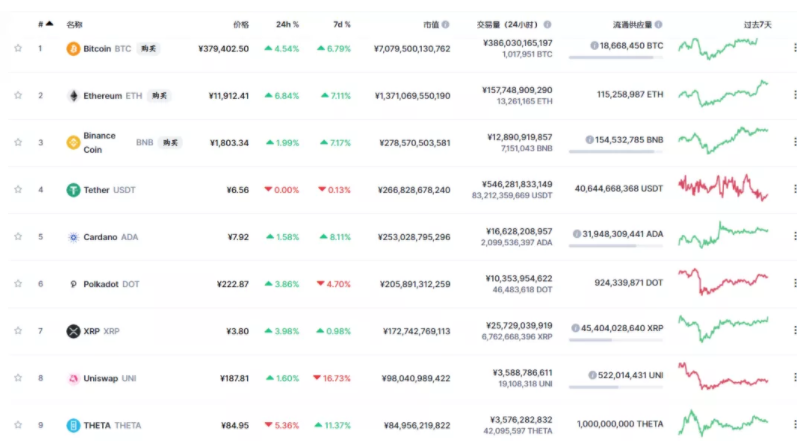Toggle Polkadot watchlist star
The width and height of the screenshot is (797, 441).
(18, 284)
